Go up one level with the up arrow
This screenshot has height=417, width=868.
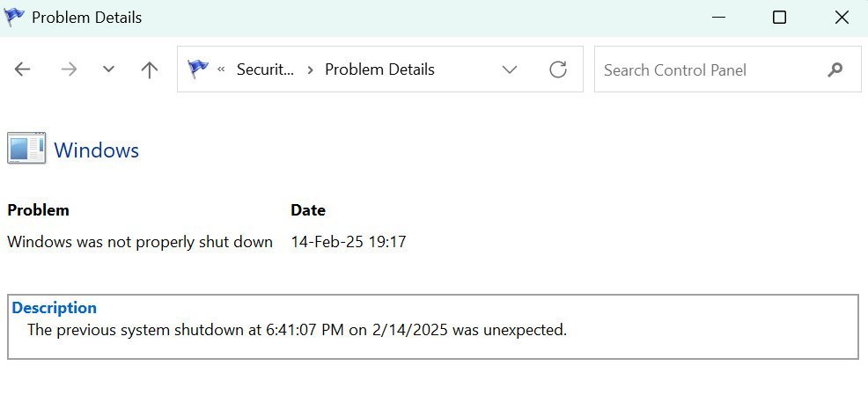pyautogui.click(x=150, y=69)
